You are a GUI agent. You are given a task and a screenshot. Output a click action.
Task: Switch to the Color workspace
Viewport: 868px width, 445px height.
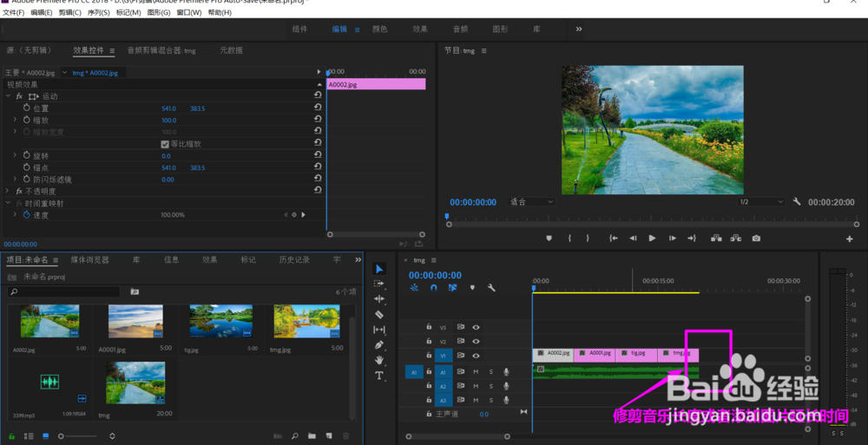(x=380, y=29)
